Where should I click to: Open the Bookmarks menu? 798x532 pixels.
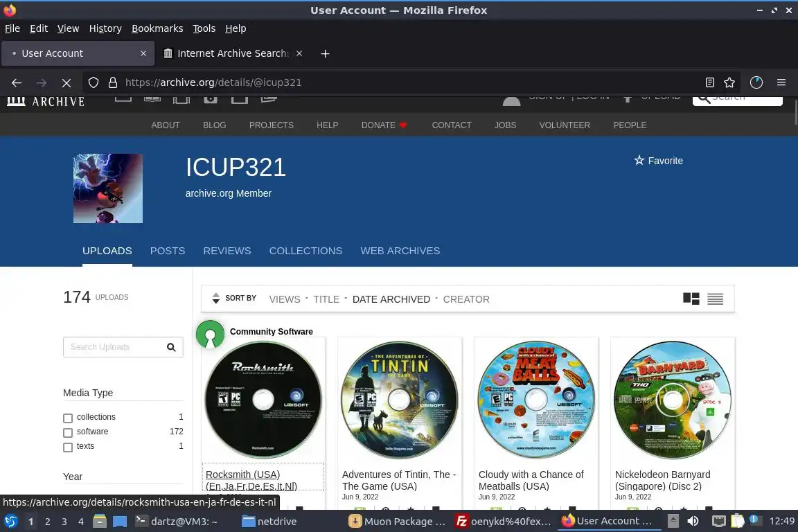(157, 28)
